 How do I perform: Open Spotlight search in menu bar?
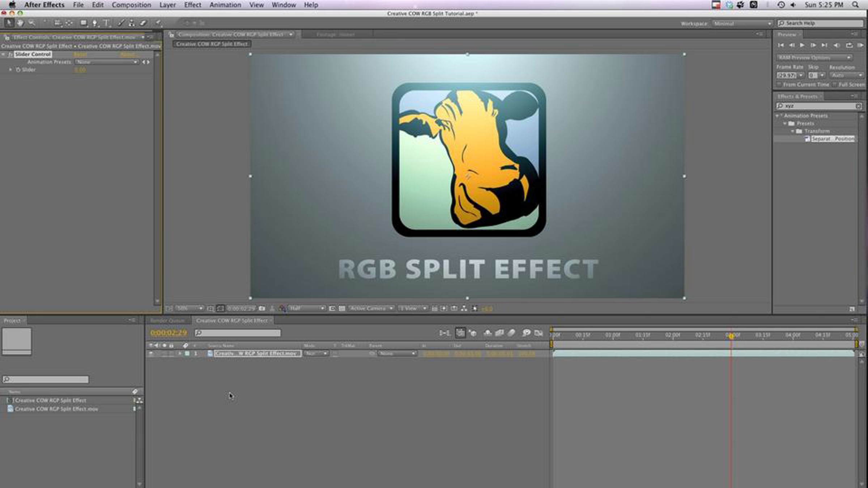855,5
